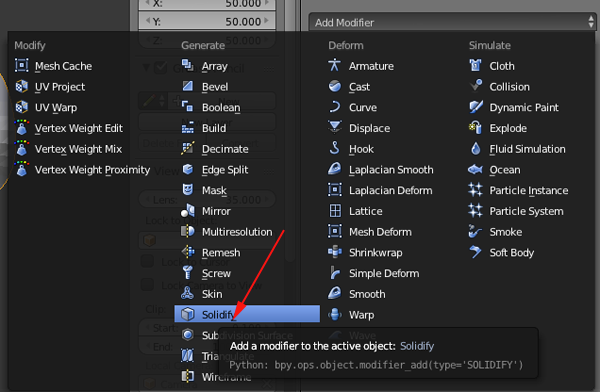Image resolution: width=600 pixels, height=392 pixels.
Task: Click the Solidify cube icon
Action: point(188,314)
